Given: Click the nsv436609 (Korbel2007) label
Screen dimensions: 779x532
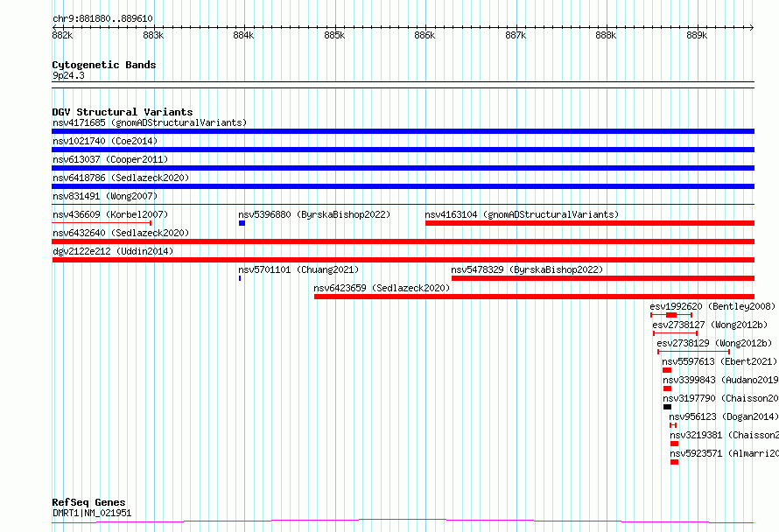Looking at the screenshot, I should click(x=110, y=214).
